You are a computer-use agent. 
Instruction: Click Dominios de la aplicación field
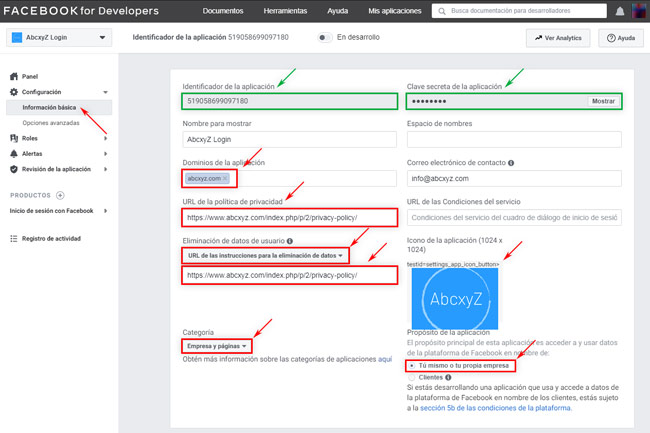point(289,179)
